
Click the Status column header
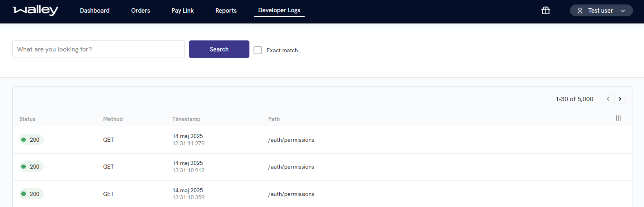[27, 119]
